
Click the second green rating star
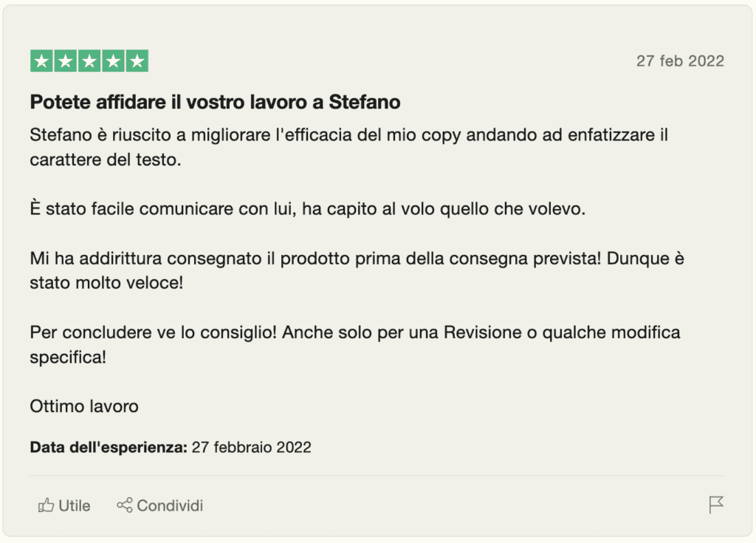click(65, 61)
